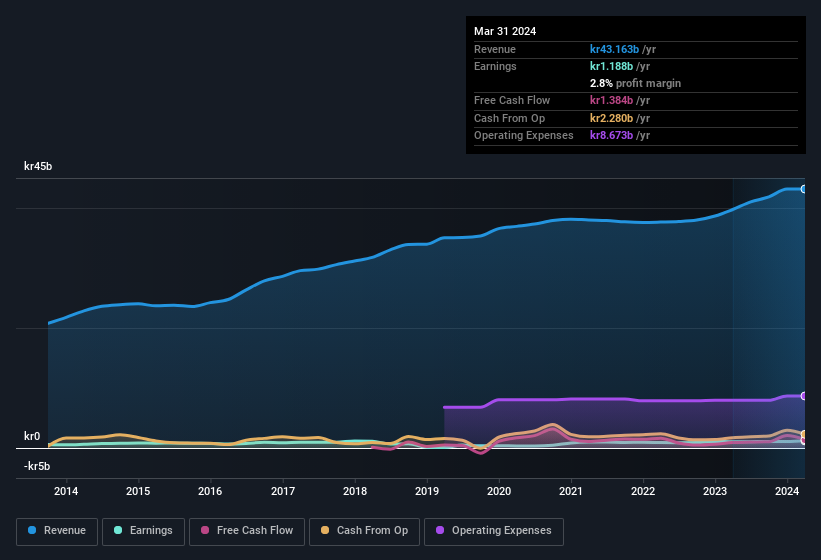821x560 pixels.
Task: Click the blue Revenue endpoint marker on chart
Action: 804,189
